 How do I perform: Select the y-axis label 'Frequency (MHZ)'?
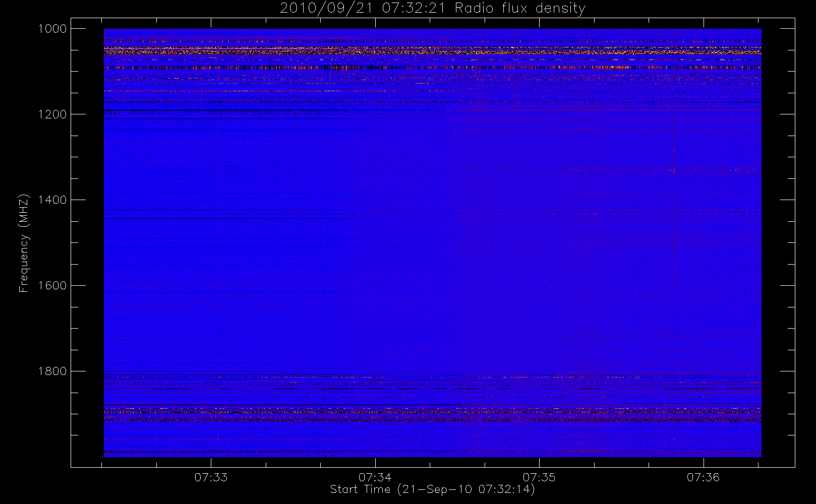(x=24, y=243)
